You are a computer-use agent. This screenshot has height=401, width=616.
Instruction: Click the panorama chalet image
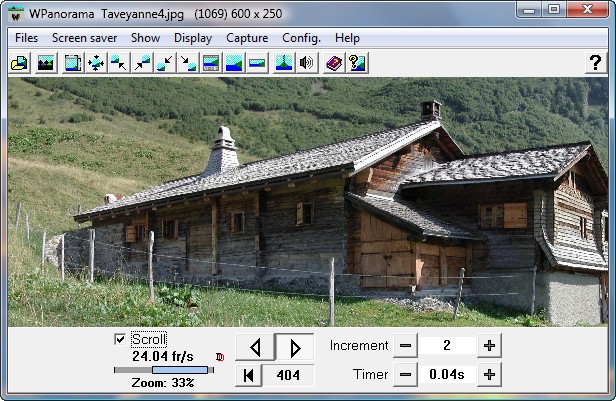(x=308, y=202)
